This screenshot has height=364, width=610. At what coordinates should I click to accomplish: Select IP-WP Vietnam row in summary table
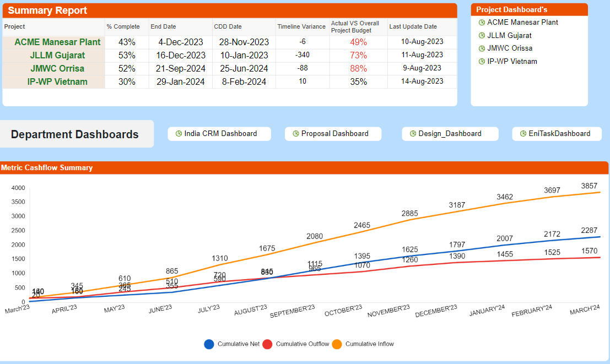point(230,82)
